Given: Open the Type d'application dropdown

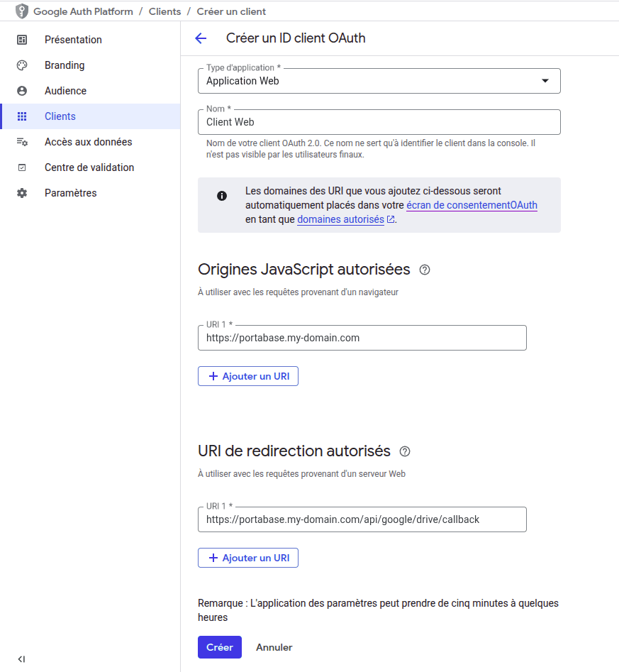Looking at the screenshot, I should [546, 81].
